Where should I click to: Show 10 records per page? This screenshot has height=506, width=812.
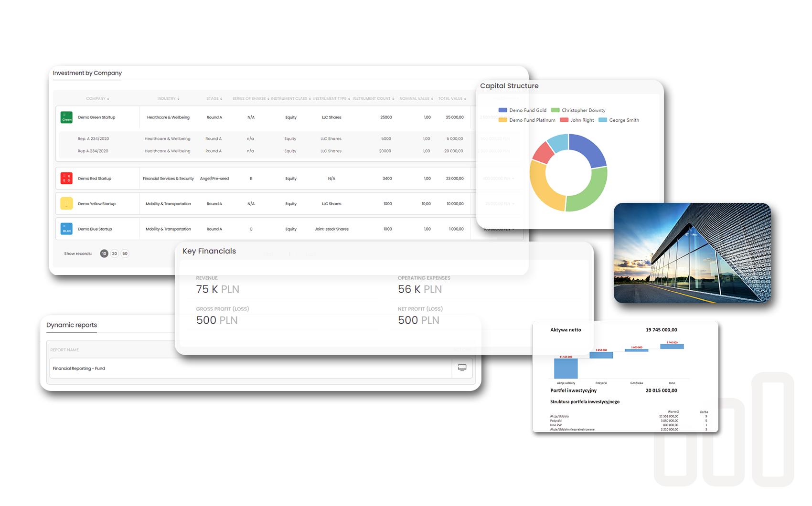104,253
